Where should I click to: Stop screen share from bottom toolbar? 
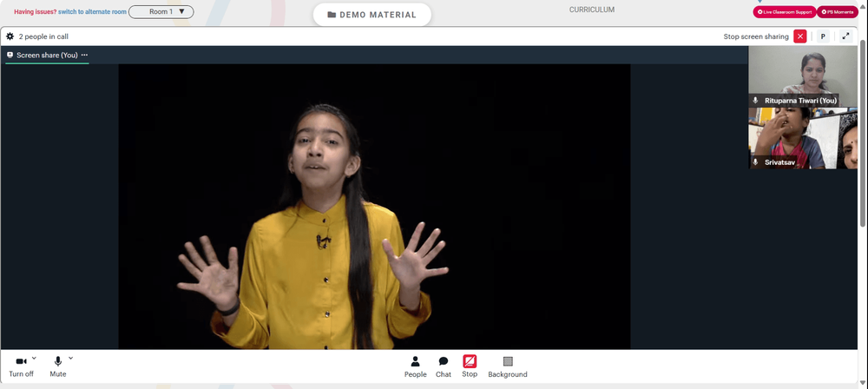470,366
